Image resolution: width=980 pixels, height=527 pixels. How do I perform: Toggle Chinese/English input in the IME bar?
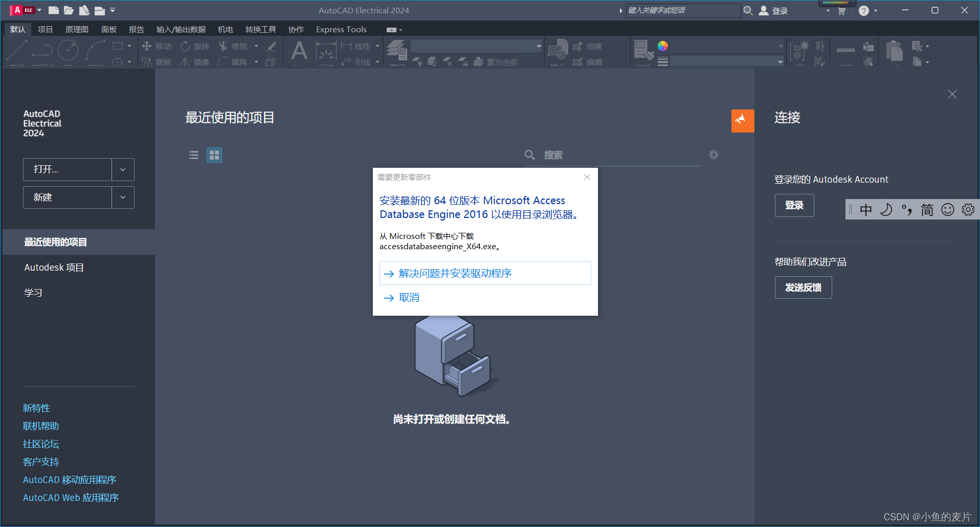point(865,209)
